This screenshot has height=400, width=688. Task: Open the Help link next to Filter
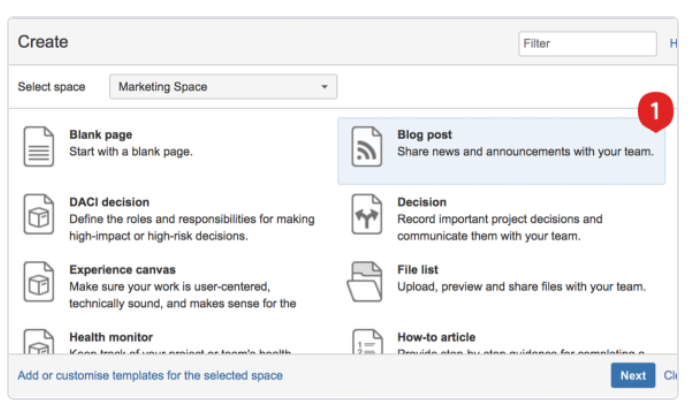click(673, 43)
